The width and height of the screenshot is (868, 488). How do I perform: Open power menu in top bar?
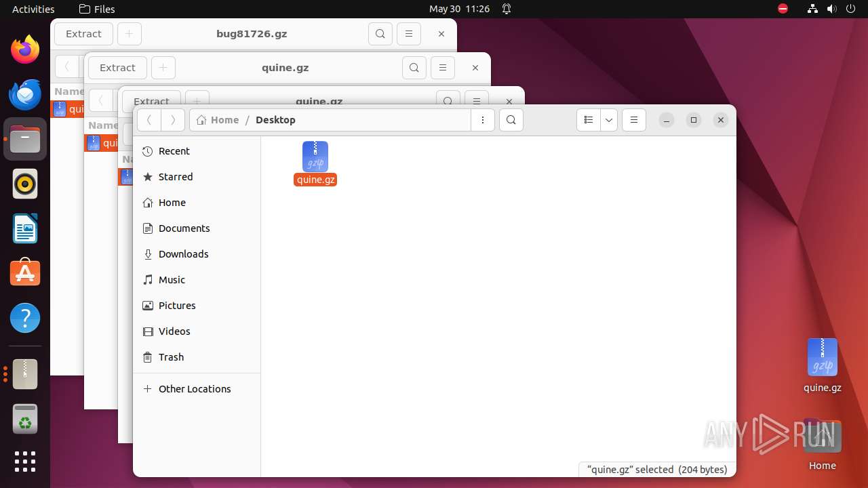tap(852, 9)
